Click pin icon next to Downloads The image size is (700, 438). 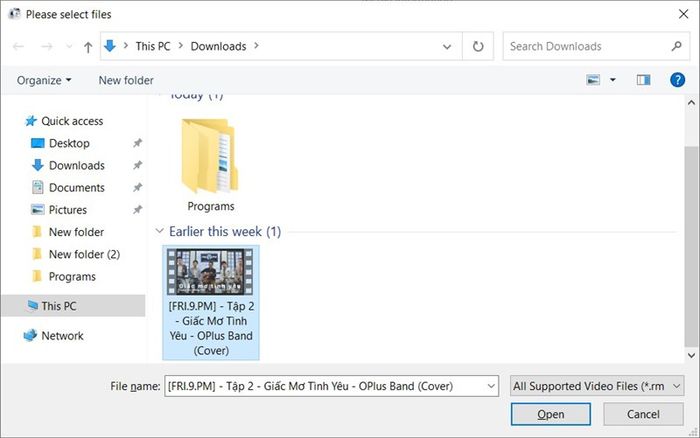(x=138, y=165)
